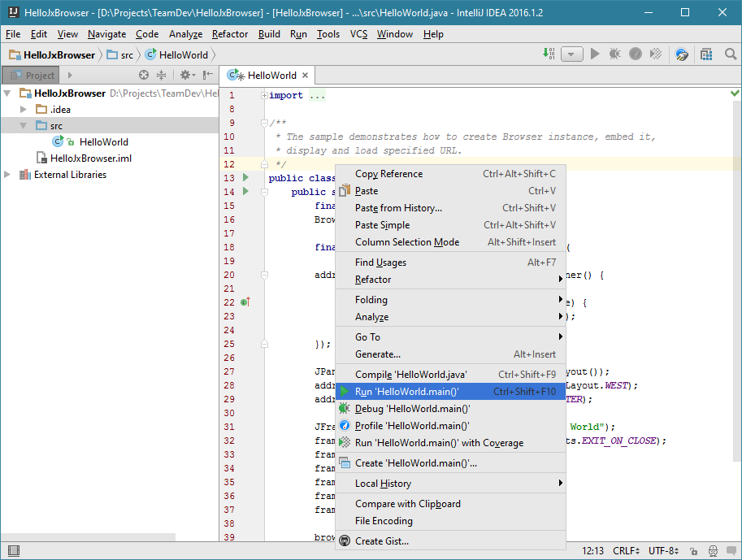The width and height of the screenshot is (742, 560).
Task: Click the arrow next to Project tab
Action: 70,75
